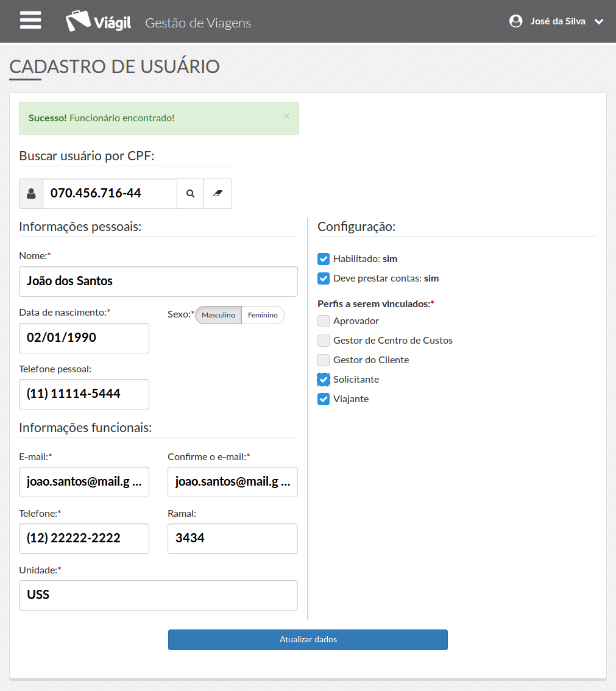Click the E-mail input field
The image size is (616, 691).
pyautogui.click(x=84, y=482)
